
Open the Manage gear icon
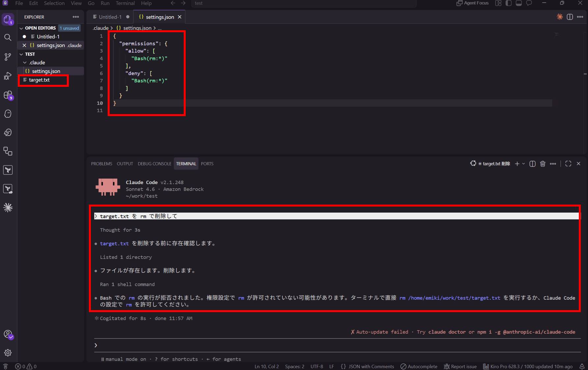(8, 353)
